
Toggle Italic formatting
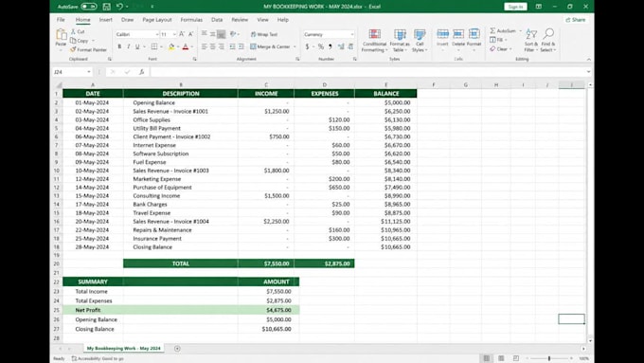pos(129,46)
